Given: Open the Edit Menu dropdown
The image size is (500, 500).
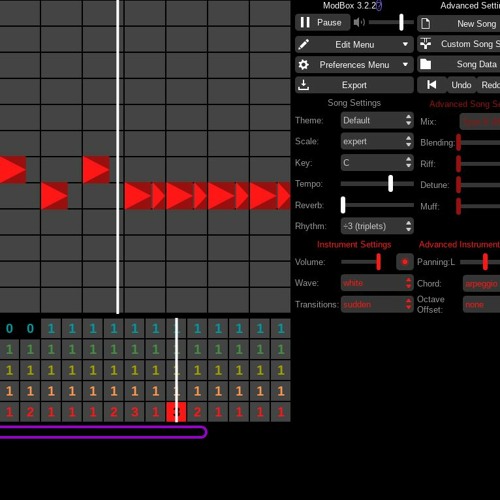Looking at the screenshot, I should point(354,44).
